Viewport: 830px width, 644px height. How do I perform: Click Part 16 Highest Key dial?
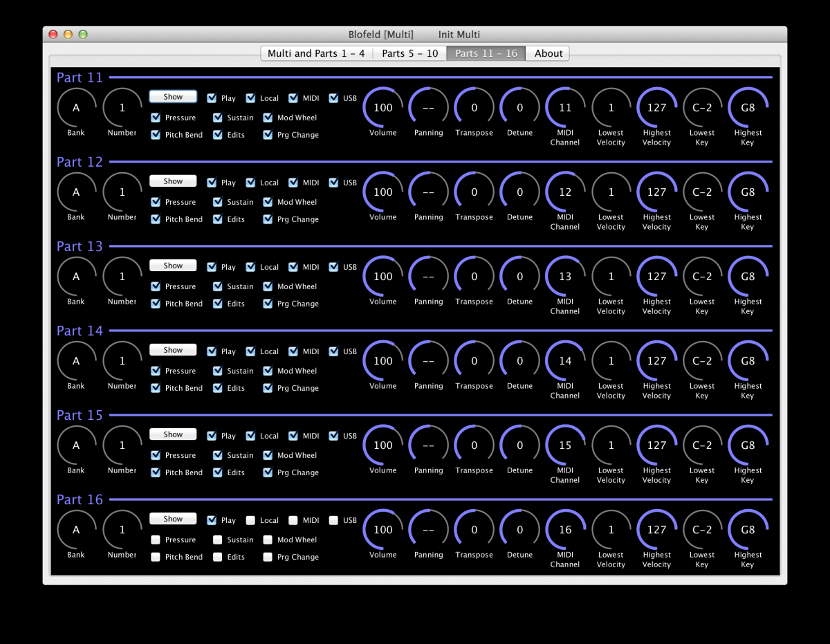click(748, 530)
